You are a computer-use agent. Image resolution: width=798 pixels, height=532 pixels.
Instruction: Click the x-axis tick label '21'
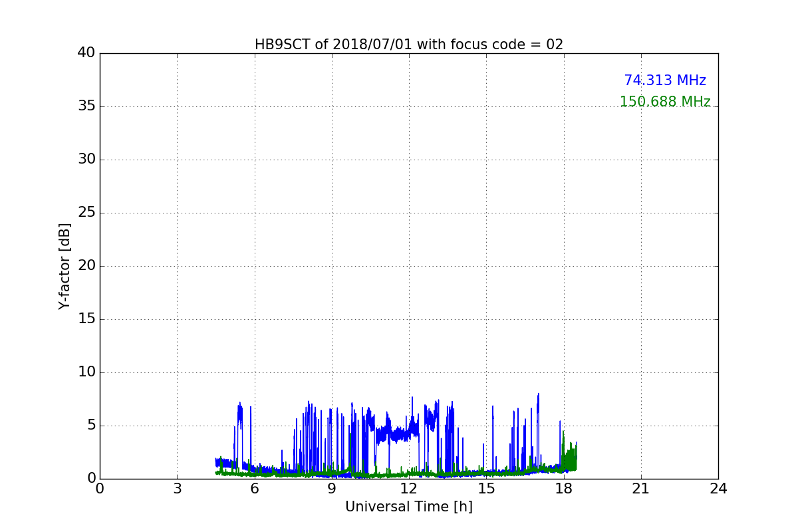(641, 489)
